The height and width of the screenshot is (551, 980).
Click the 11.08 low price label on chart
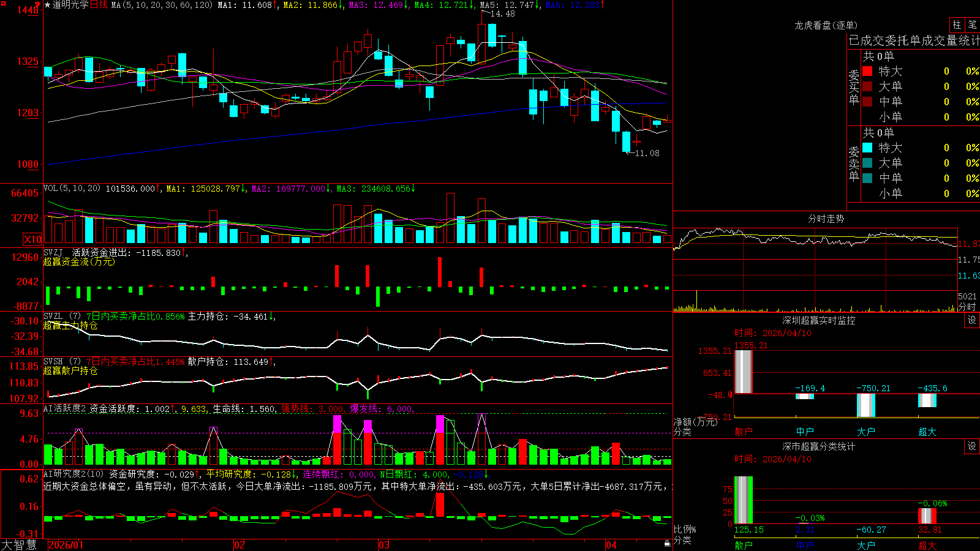pos(647,153)
